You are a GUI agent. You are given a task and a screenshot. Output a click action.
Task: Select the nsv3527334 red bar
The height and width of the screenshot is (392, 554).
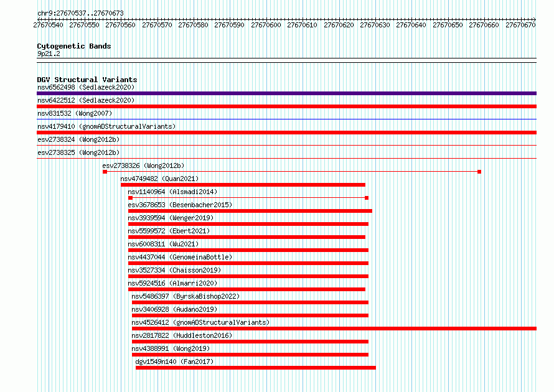248,276
